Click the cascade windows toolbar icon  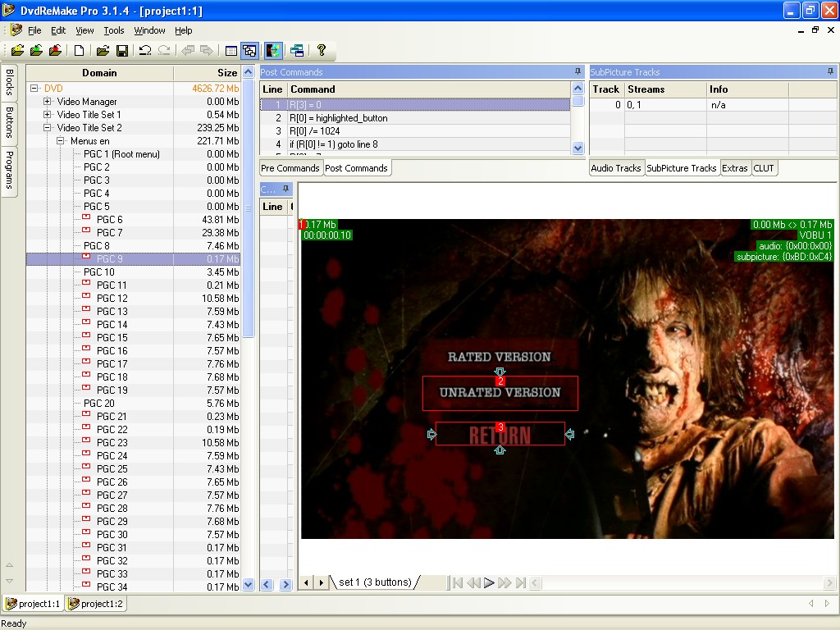pos(297,50)
